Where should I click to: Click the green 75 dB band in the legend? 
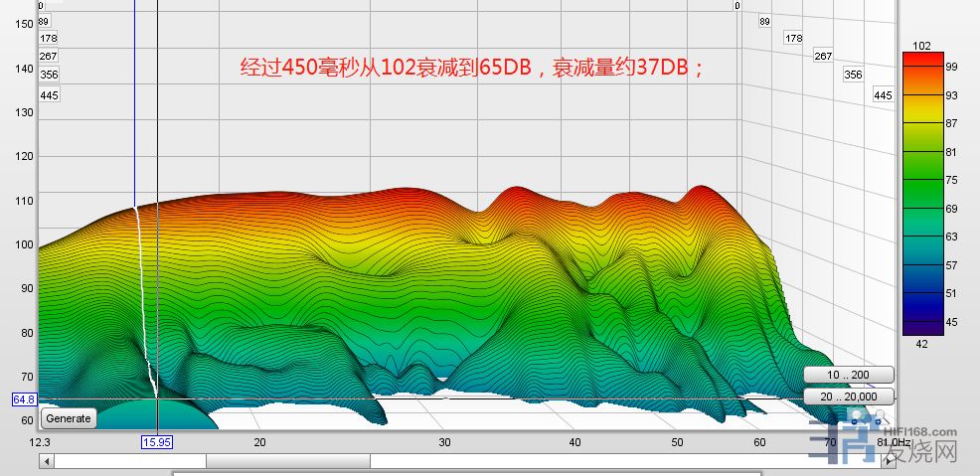(920, 180)
